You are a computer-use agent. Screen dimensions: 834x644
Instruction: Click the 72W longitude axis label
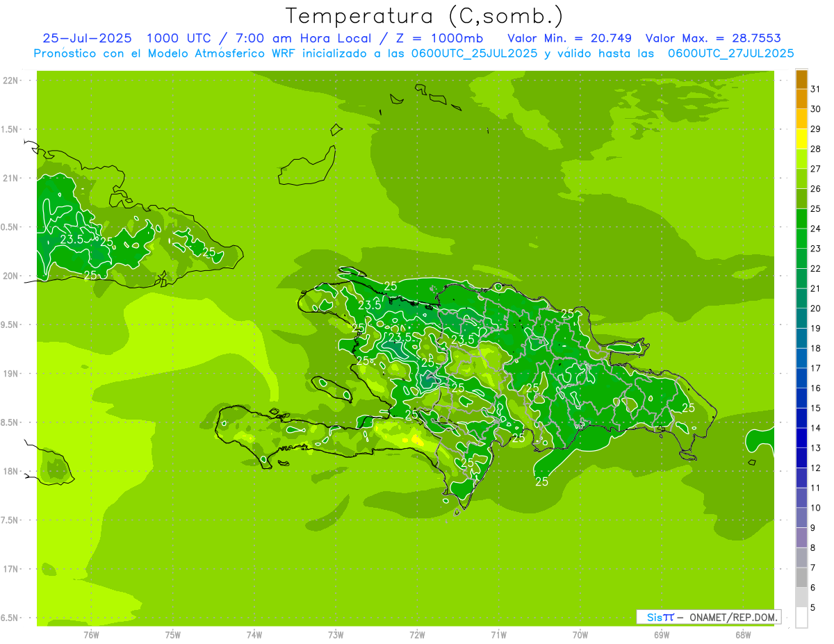(x=417, y=634)
